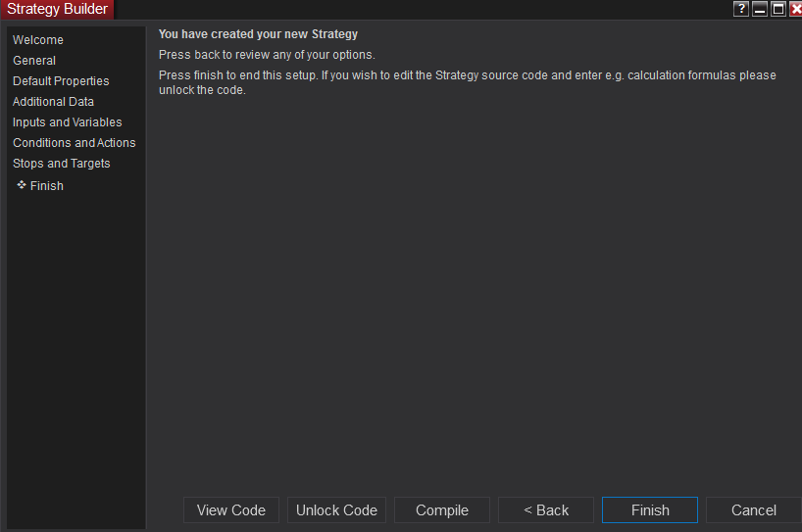Open Inputs and Variables step
802x532 pixels.
pyautogui.click(x=68, y=122)
